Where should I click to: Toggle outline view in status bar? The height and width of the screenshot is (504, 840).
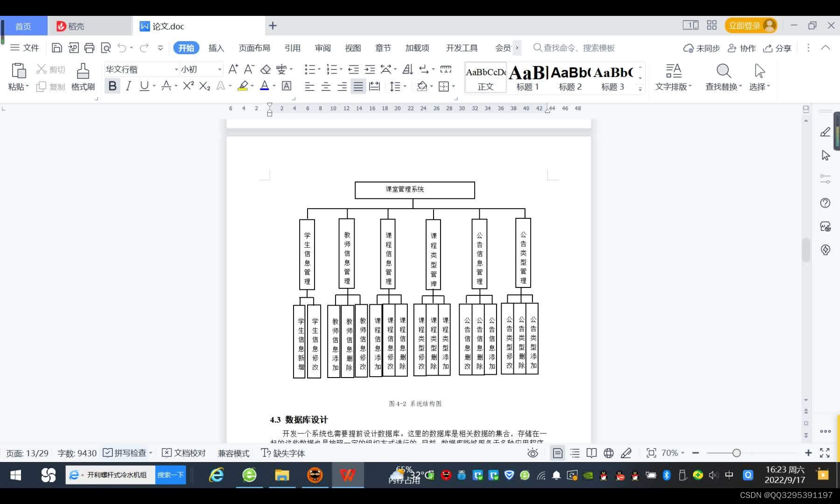(x=575, y=453)
